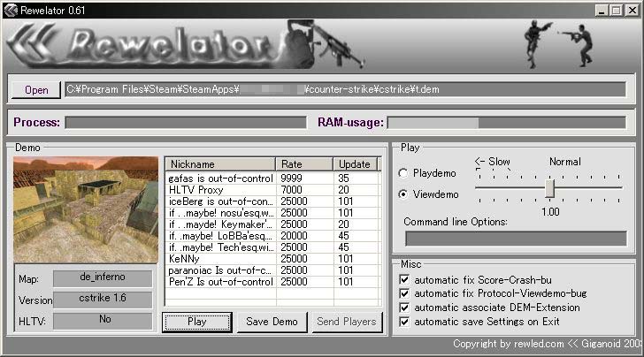Select the 'KeNNy' player row
Screen dimensions: 644x357
[x=273, y=259]
